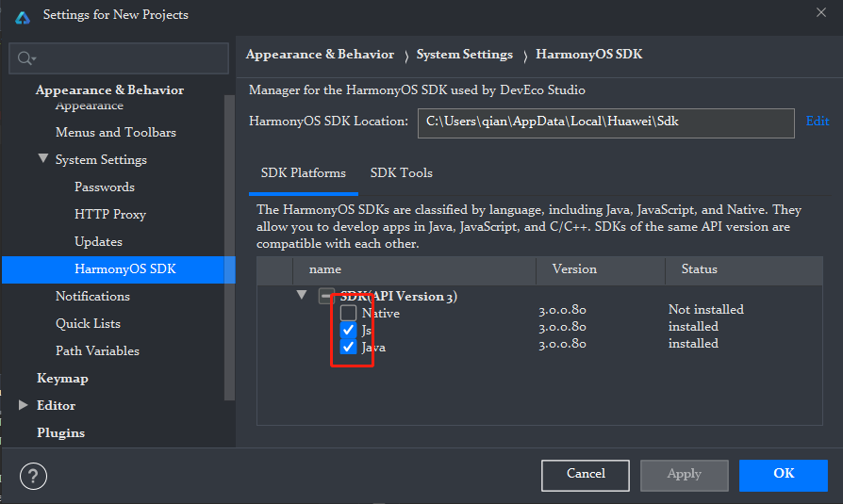Screen dimensions: 843x504
Task: Click the Not installed status cell
Action: point(706,310)
